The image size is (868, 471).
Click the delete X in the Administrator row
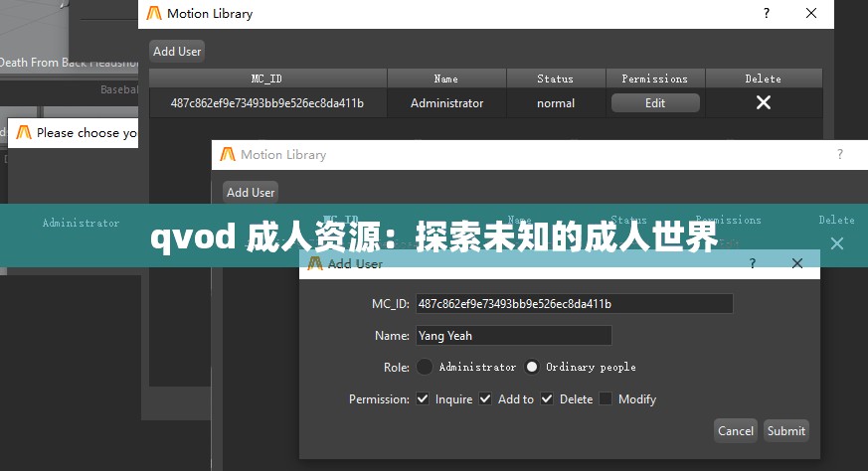point(763,102)
